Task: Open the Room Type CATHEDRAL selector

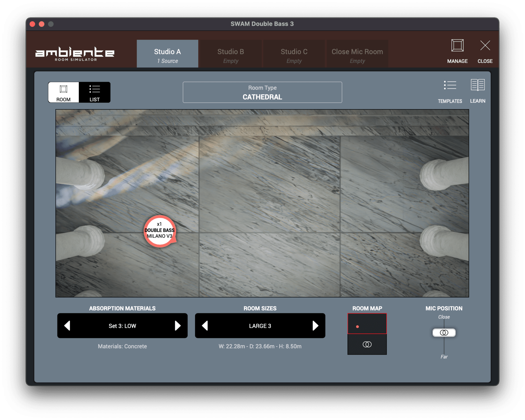Action: tap(262, 92)
